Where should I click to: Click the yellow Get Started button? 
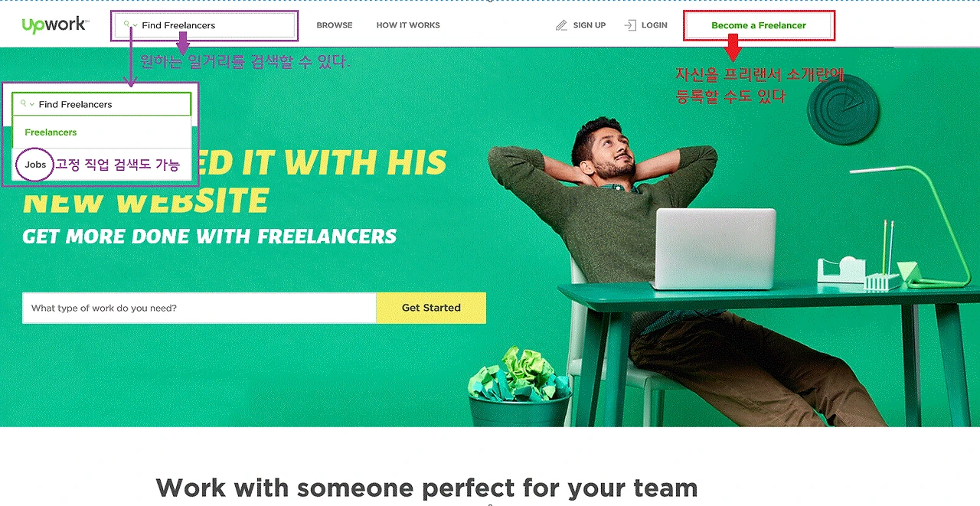point(431,308)
